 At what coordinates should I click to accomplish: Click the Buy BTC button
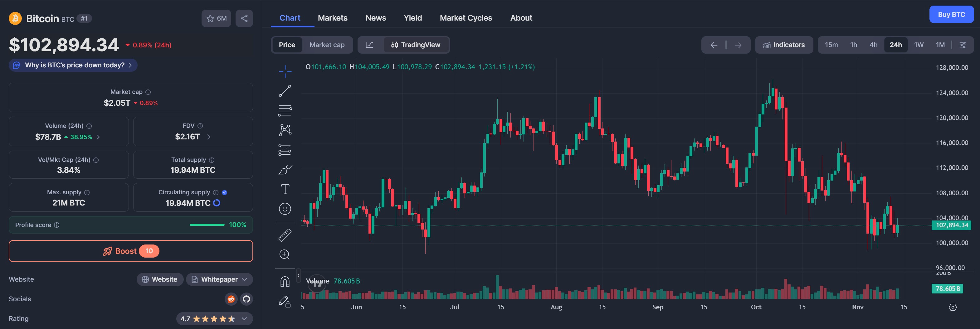[x=951, y=14]
